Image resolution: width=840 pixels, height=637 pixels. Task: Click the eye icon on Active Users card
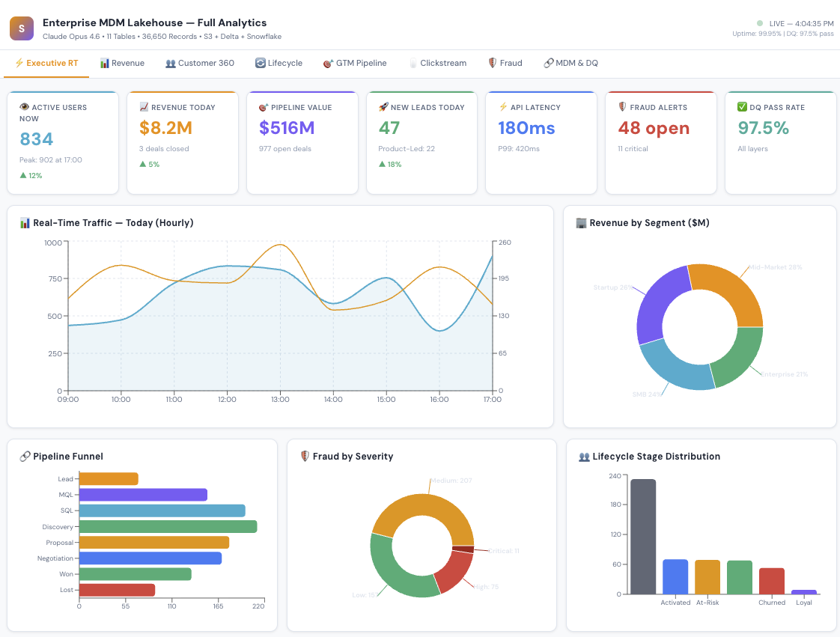coord(24,107)
